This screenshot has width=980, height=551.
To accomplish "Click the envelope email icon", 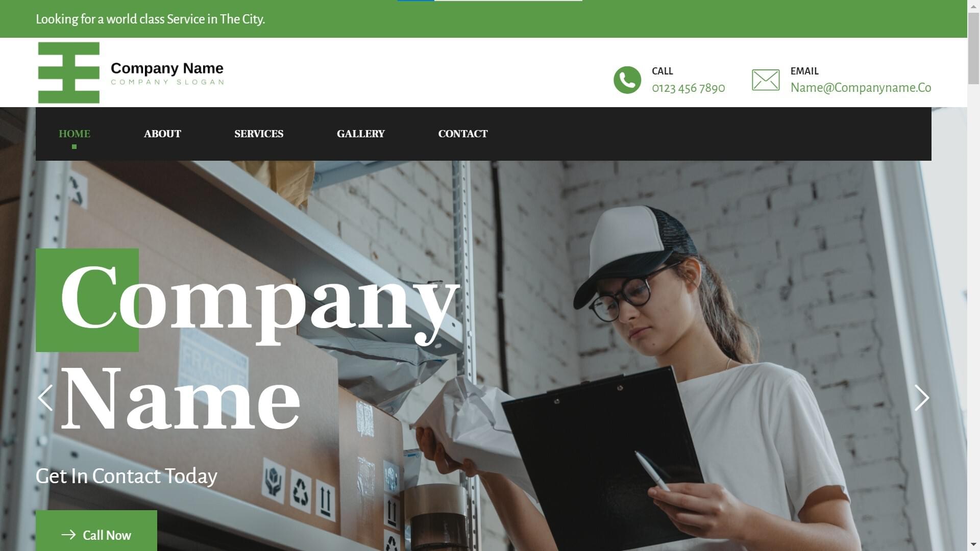I will click(x=766, y=80).
